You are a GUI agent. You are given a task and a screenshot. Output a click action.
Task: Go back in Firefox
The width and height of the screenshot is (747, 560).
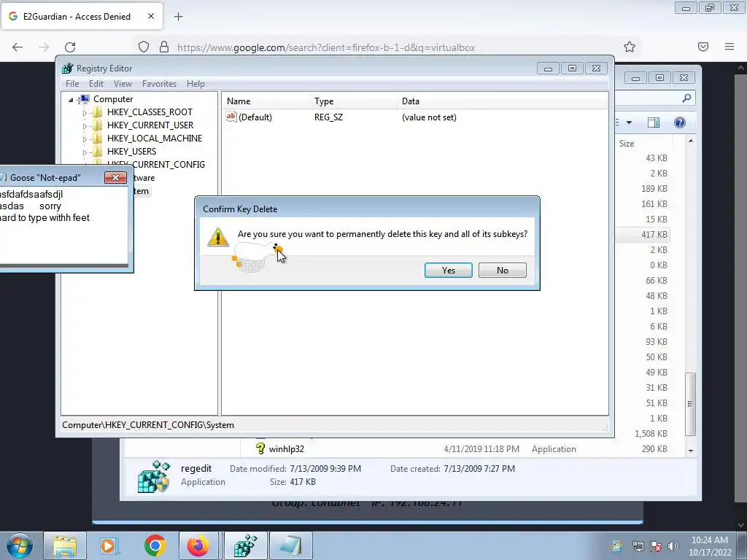pyautogui.click(x=18, y=47)
